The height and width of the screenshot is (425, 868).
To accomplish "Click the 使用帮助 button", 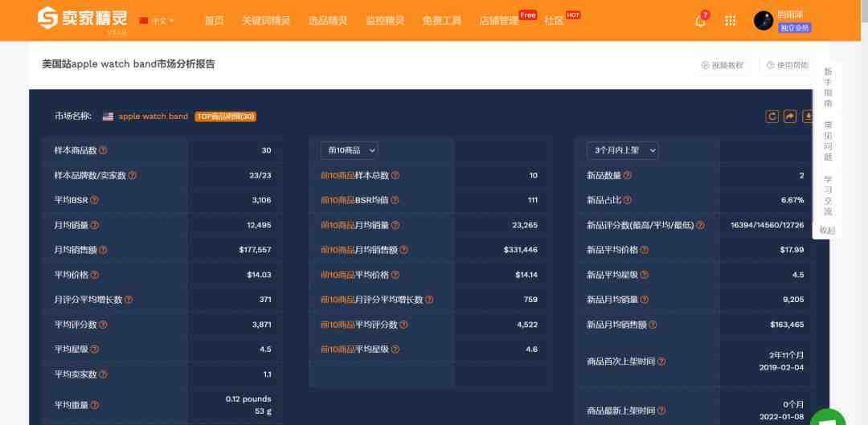I will pos(787,65).
